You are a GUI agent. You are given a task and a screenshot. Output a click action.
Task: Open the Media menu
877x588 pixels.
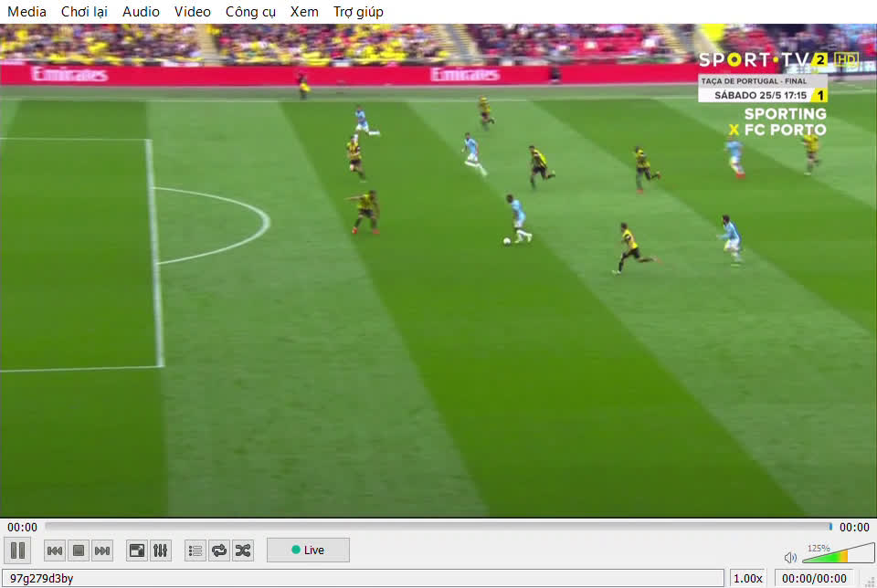27,12
